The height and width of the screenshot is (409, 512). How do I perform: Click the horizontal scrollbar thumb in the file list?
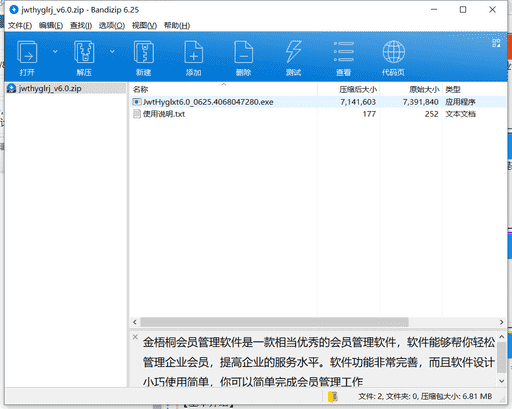[274, 322]
